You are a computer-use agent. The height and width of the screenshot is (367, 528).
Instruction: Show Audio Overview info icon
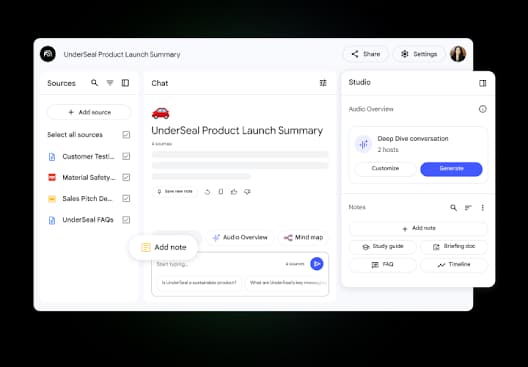point(483,109)
